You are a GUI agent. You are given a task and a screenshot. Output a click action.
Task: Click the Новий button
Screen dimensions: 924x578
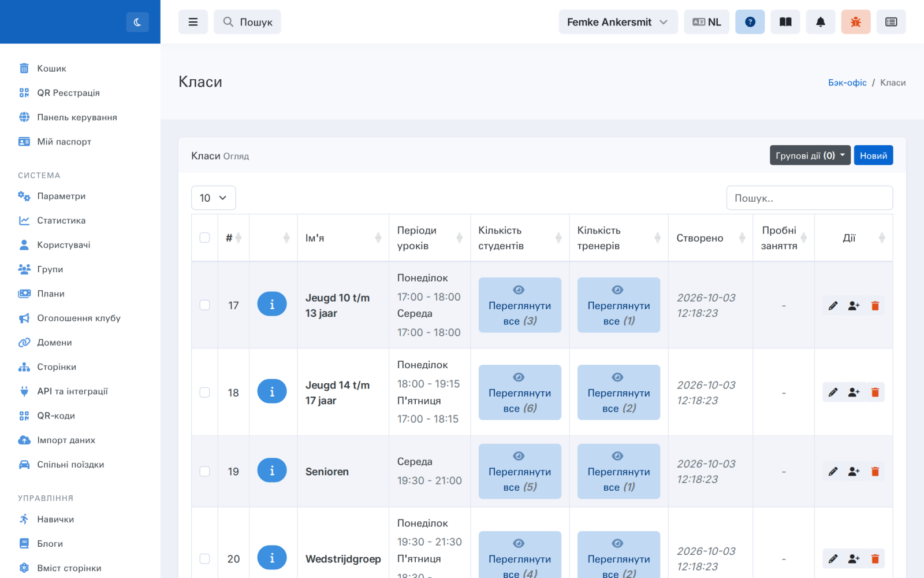873,155
